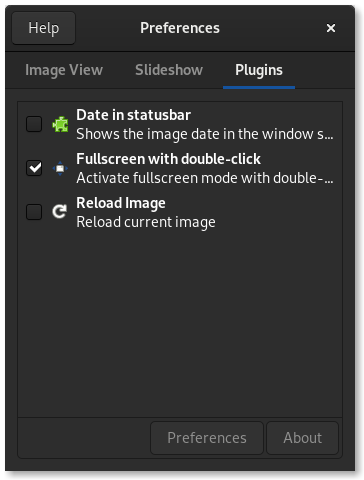The width and height of the screenshot is (364, 480).
Task: Click the Reload Image circular arrow icon
Action: (x=60, y=212)
